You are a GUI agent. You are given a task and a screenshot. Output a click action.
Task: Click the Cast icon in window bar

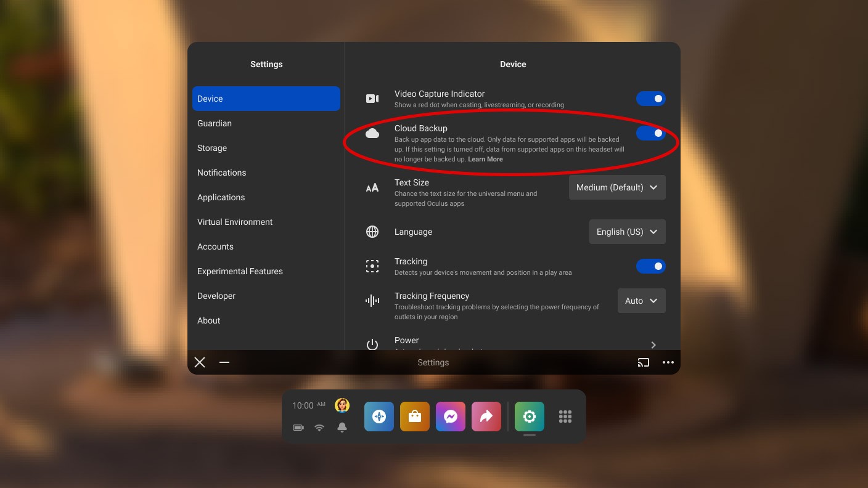point(644,362)
